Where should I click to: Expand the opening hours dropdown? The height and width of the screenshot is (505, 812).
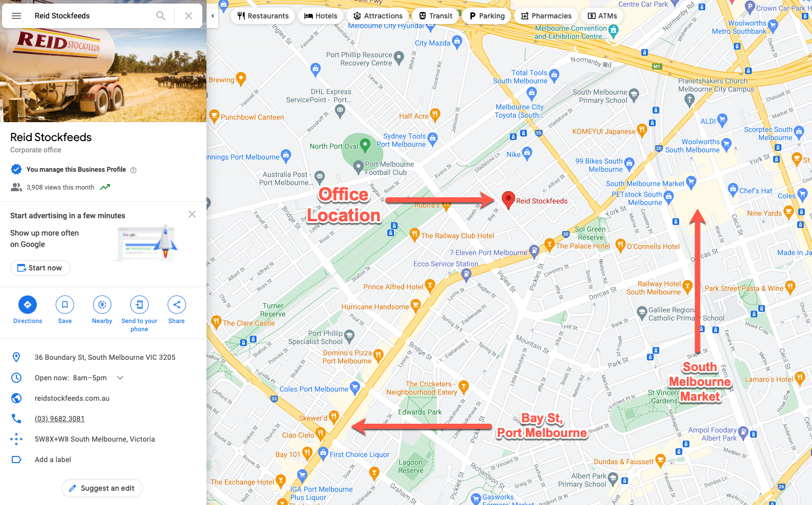point(120,378)
